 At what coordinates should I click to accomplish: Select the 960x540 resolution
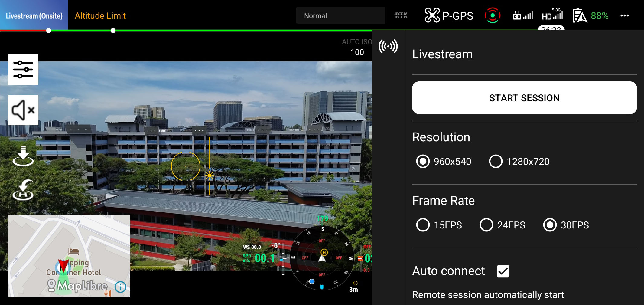[x=423, y=162]
